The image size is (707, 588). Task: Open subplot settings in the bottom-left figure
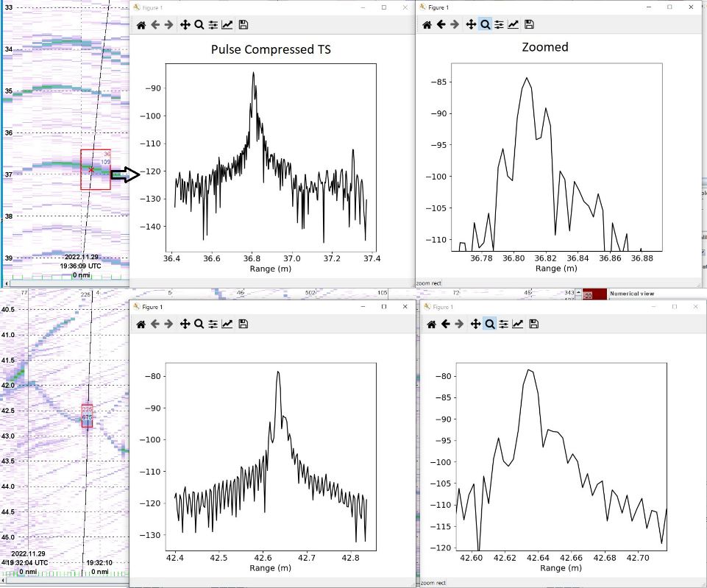point(213,324)
